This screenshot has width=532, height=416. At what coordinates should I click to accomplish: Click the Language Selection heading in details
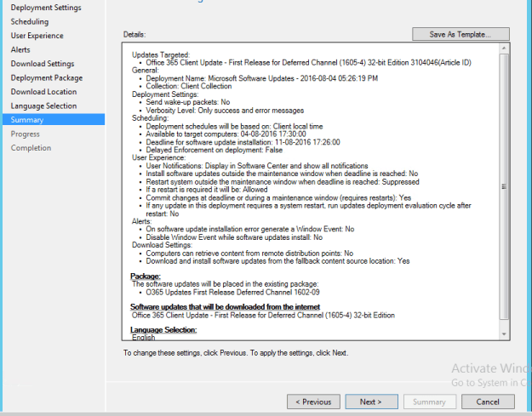tap(163, 330)
